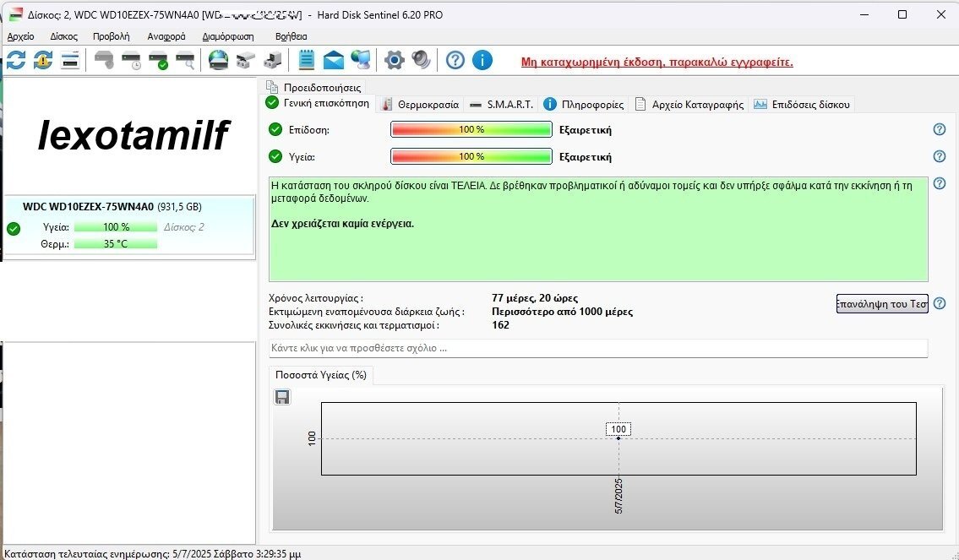Click the green check icon in sidebar disk entry
959x560 pixels.
[x=14, y=229]
